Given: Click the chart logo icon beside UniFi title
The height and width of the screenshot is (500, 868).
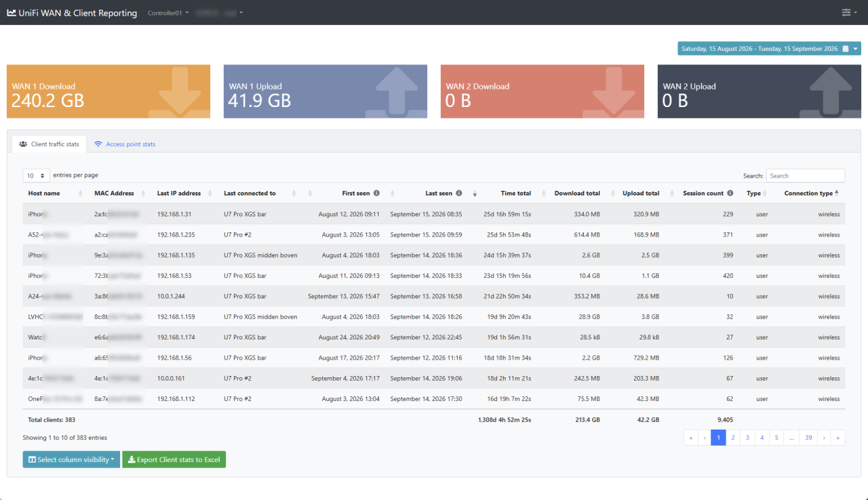Looking at the screenshot, I should pyautogui.click(x=12, y=13).
